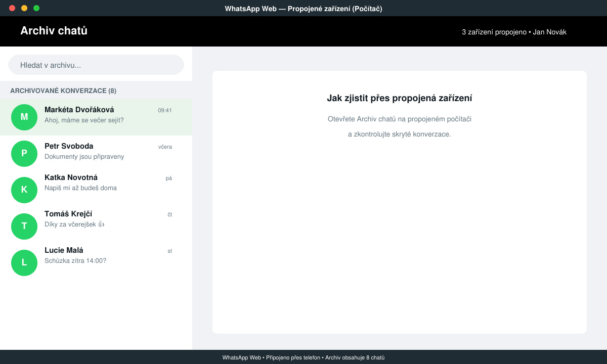The height and width of the screenshot is (364, 607).
Task: Open Markéta Dvořáková avatar circle M
Action: [x=24, y=117]
